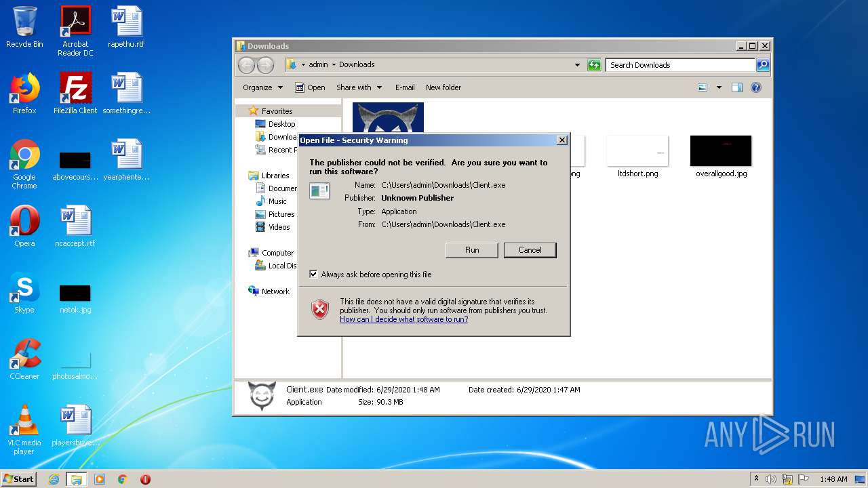The image size is (868, 488).
Task: Close the Security Warning dialog
Action: [561, 140]
